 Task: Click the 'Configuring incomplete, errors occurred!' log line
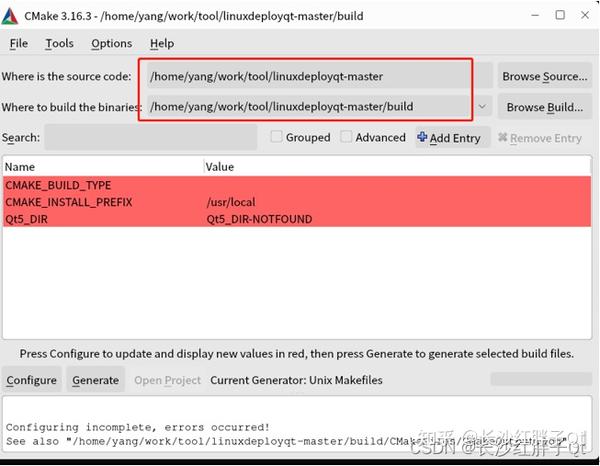click(138, 427)
